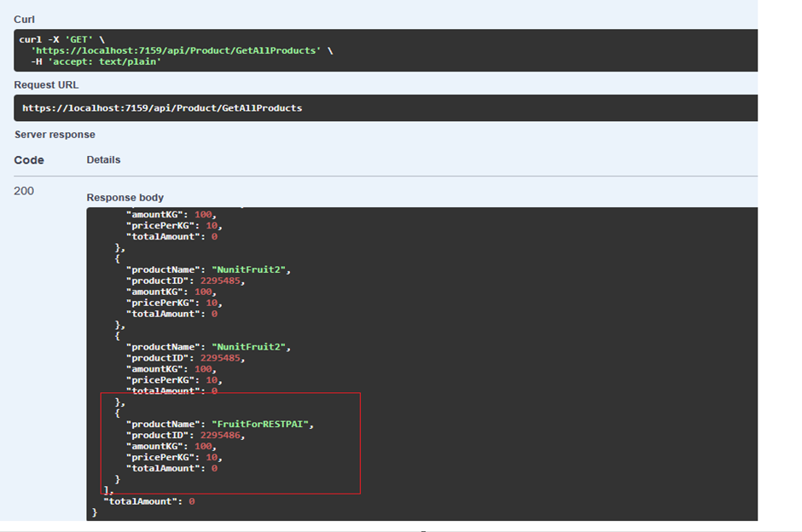The width and height of the screenshot is (802, 532).
Task: Click the Curl section header
Action: click(23, 19)
